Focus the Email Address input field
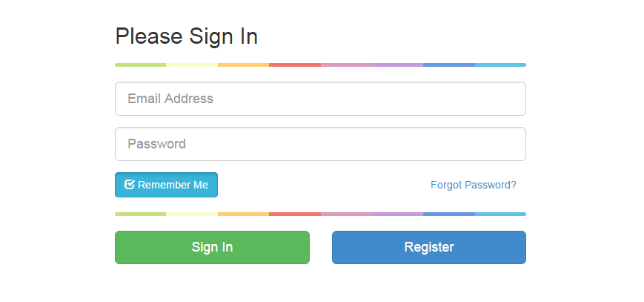 (x=320, y=99)
